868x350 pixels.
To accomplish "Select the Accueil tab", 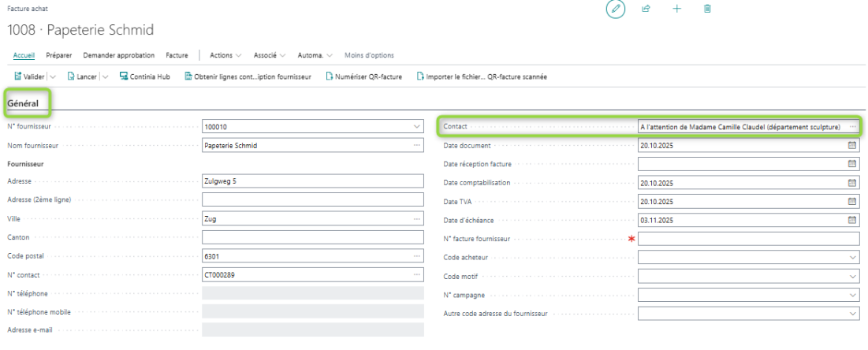I will tap(24, 55).
